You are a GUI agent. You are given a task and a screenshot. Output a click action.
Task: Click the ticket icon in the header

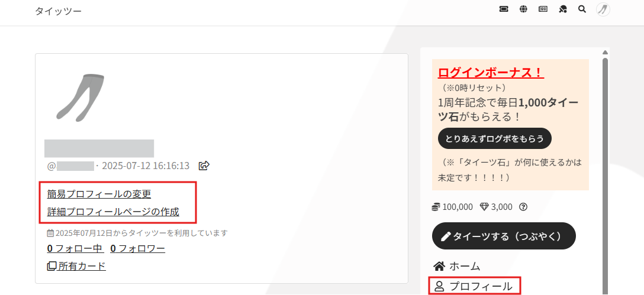pos(504,9)
